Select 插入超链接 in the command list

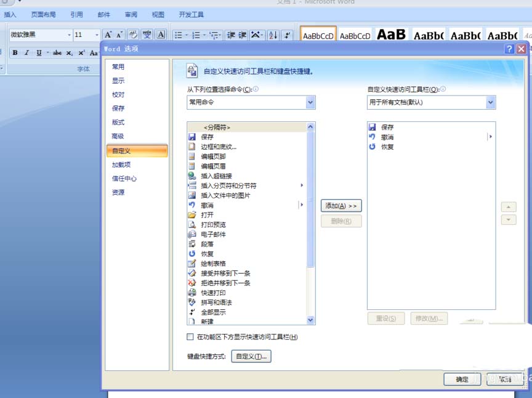coord(247,176)
